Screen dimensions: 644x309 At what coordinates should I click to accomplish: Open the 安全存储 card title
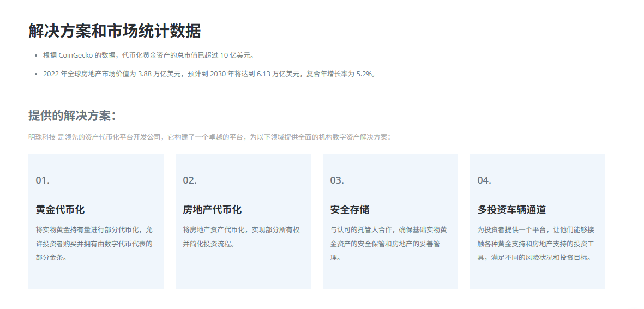[x=350, y=210]
